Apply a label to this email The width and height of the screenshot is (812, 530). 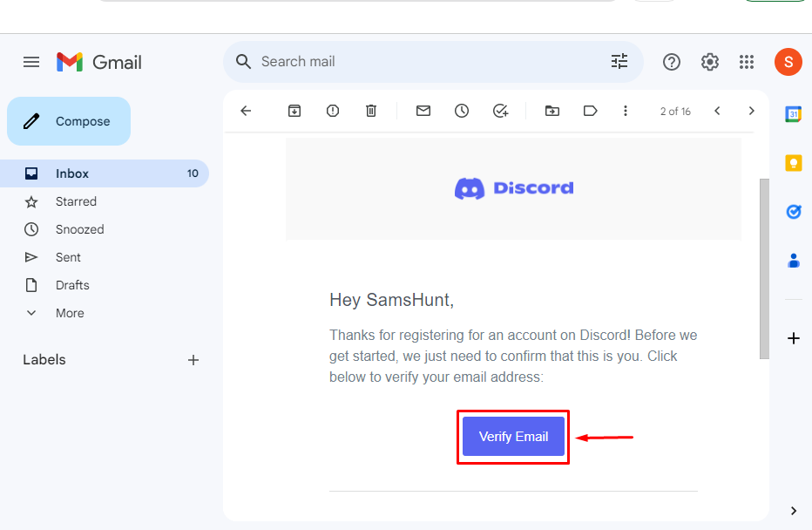click(590, 111)
